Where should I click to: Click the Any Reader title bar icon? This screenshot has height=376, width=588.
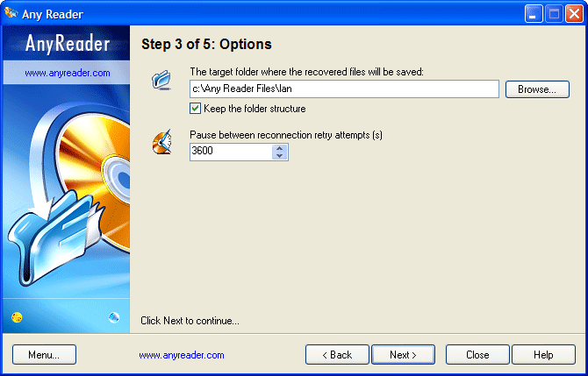coord(11,13)
